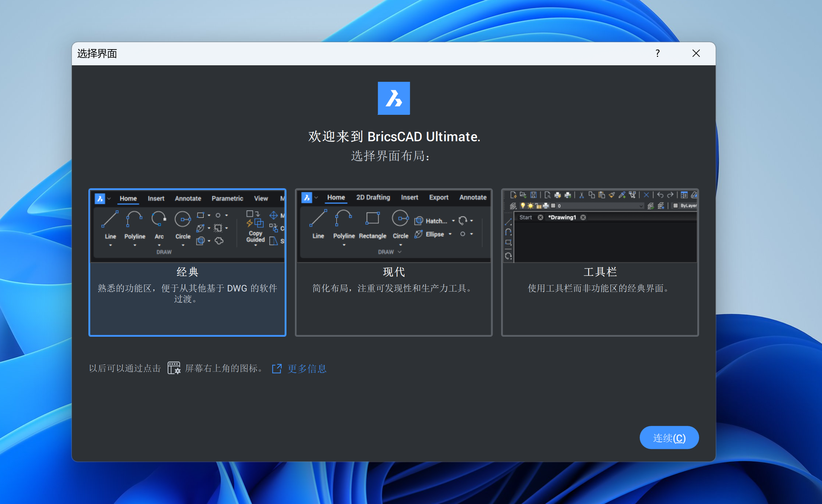
Task: Click the 屏幕右上角的图标。 hint text
Action: pyautogui.click(x=225, y=368)
